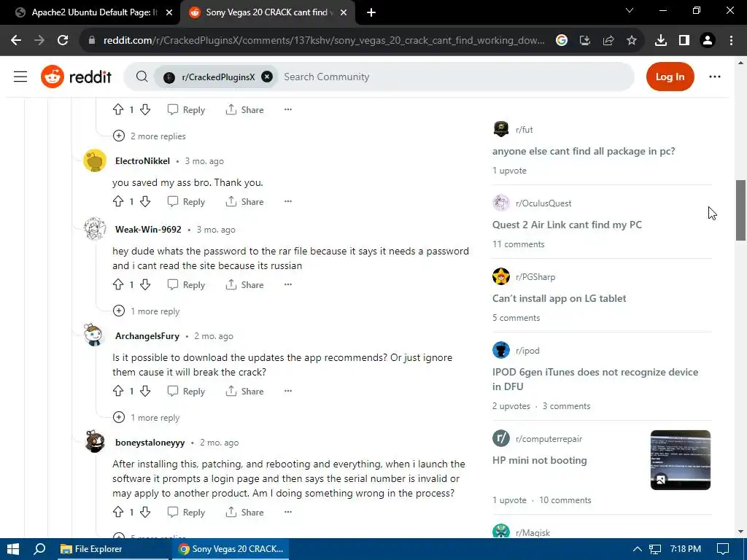Open post 'IPOD 6gen iTunes does not recognize device'

595,379
